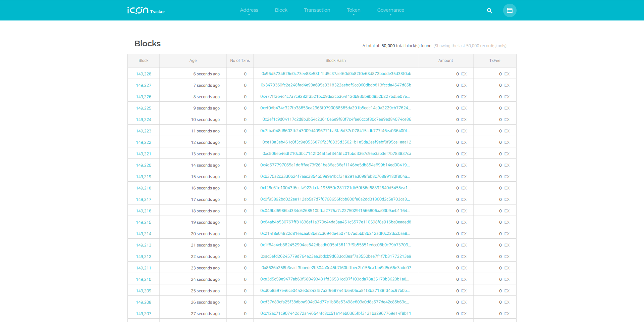This screenshot has width=644, height=322.
Task: Open block number 149,228
Action: click(144, 74)
